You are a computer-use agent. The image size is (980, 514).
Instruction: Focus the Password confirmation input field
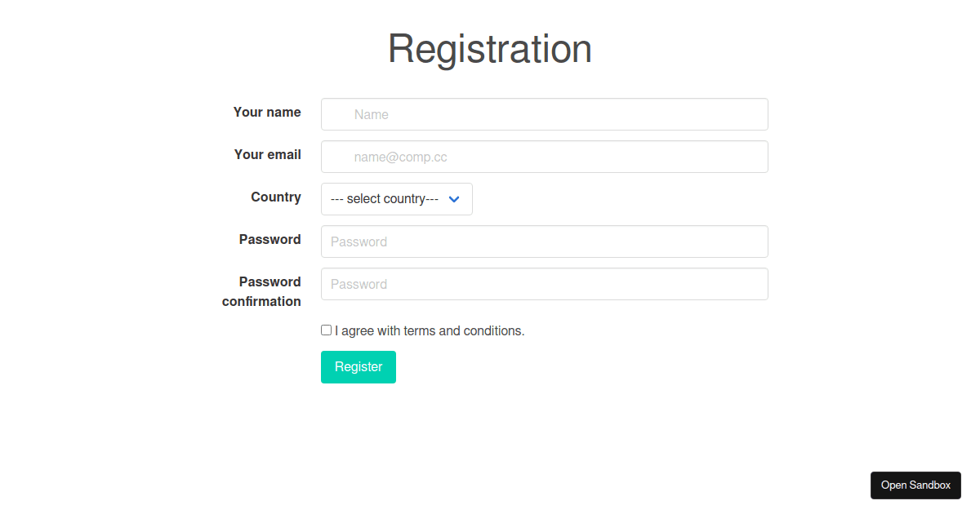544,284
